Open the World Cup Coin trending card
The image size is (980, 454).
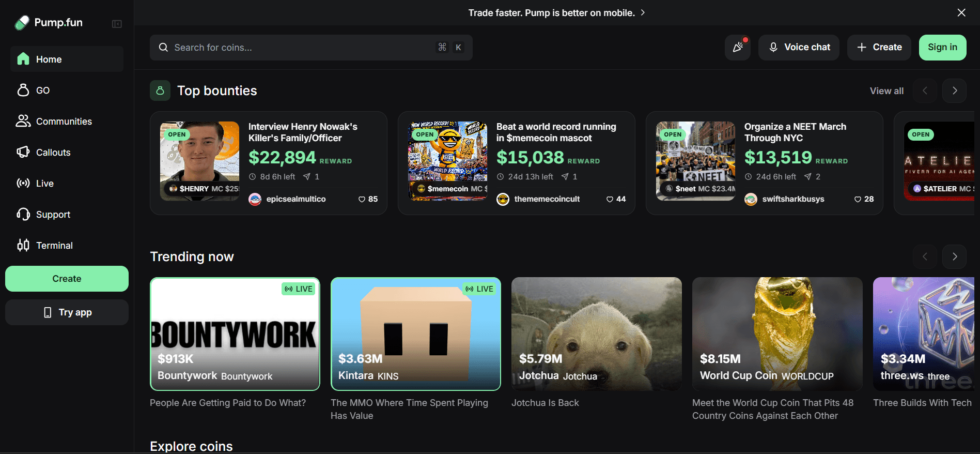point(777,334)
